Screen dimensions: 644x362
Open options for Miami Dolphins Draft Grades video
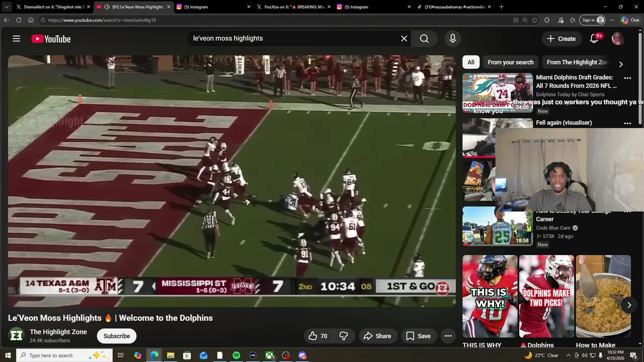(x=627, y=78)
